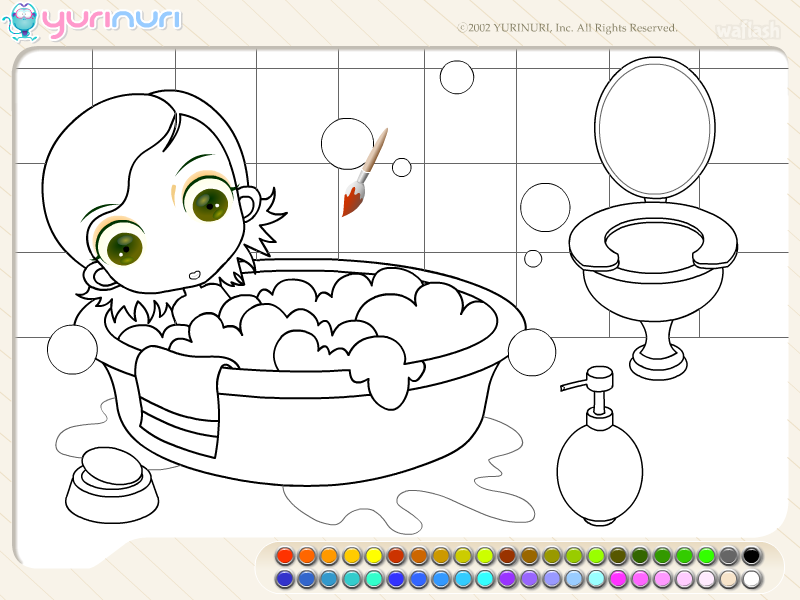
Task: Select the black color swatch
Action: pyautogui.click(x=751, y=556)
